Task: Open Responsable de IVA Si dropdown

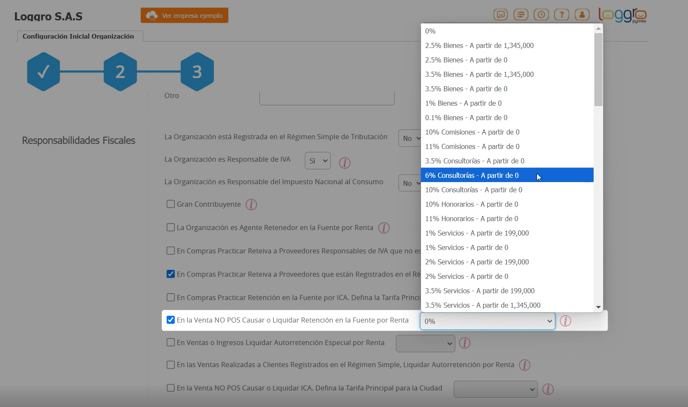Action: pyautogui.click(x=318, y=161)
